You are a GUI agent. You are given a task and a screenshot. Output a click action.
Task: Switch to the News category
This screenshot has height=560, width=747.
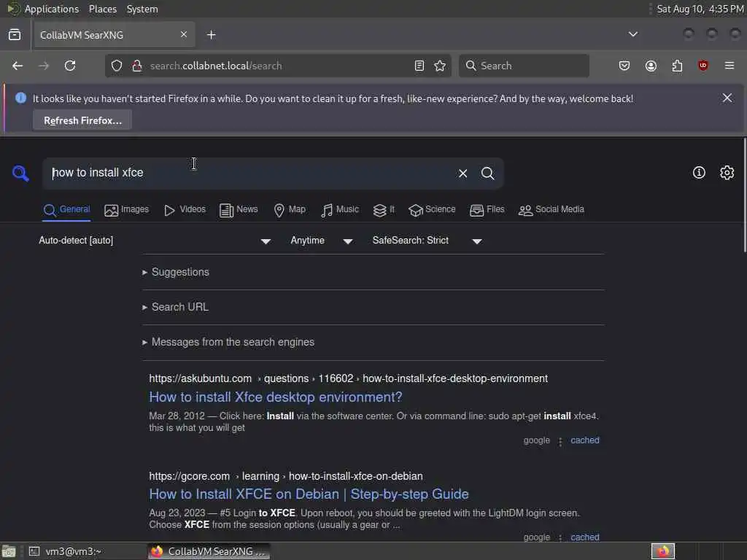pos(239,209)
